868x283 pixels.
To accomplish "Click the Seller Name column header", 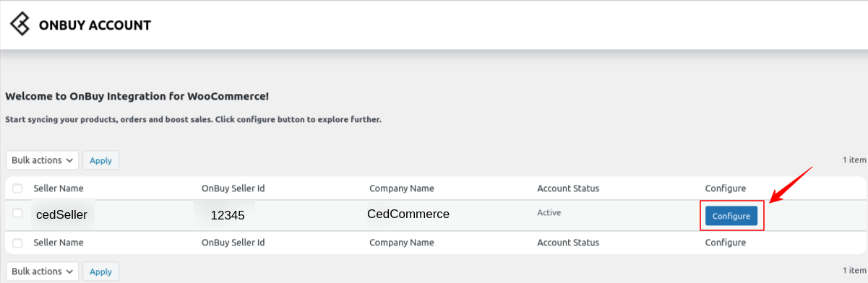I will tap(59, 188).
